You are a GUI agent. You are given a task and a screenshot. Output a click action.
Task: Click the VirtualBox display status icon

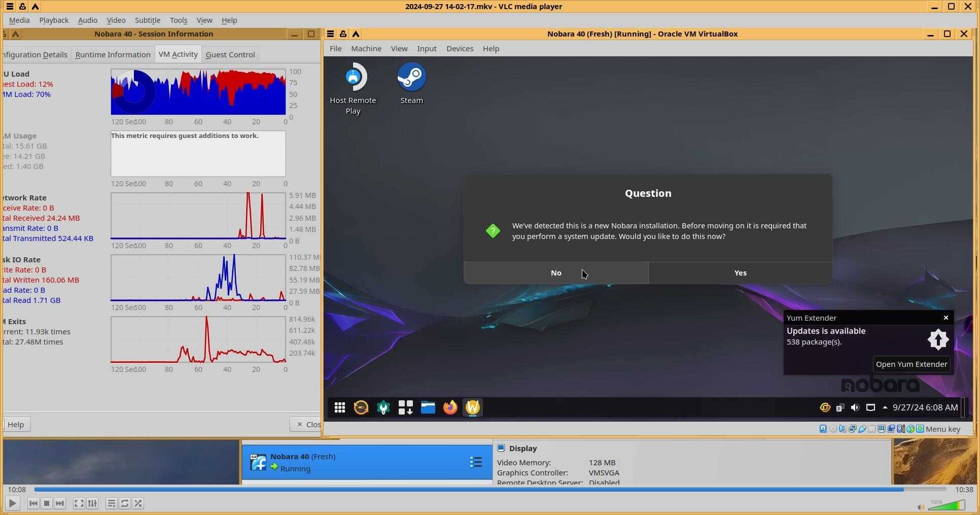[881, 429]
